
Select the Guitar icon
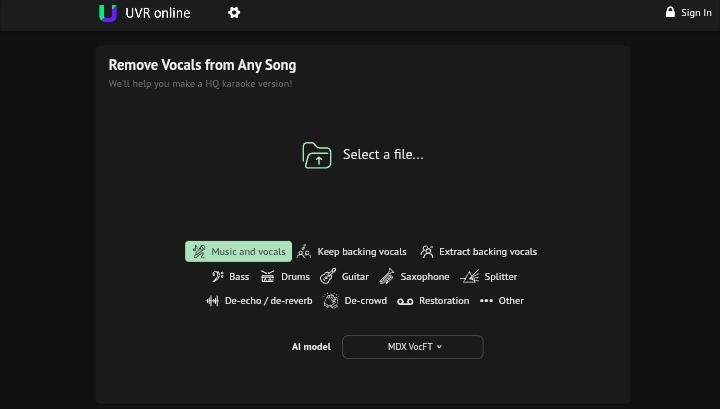tap(328, 276)
